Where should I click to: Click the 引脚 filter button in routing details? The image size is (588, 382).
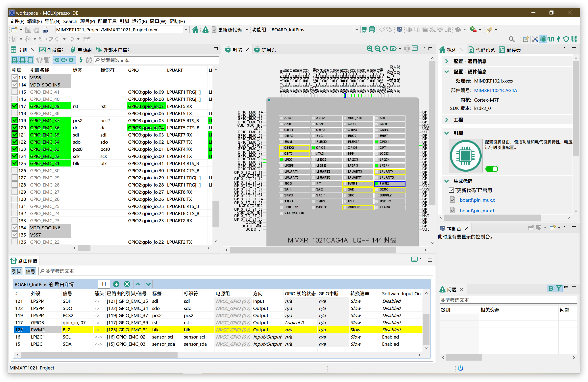point(16,271)
